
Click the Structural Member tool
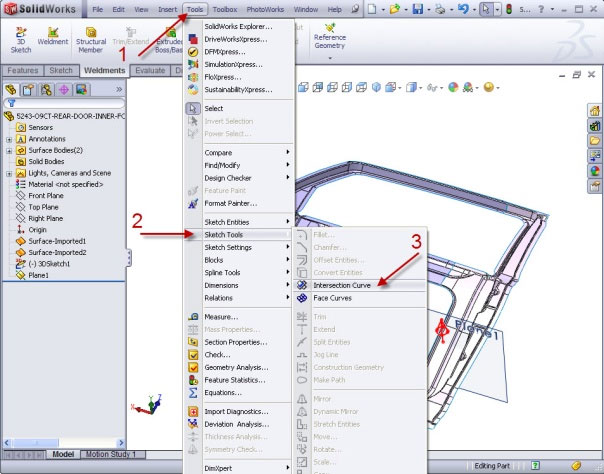[x=91, y=32]
